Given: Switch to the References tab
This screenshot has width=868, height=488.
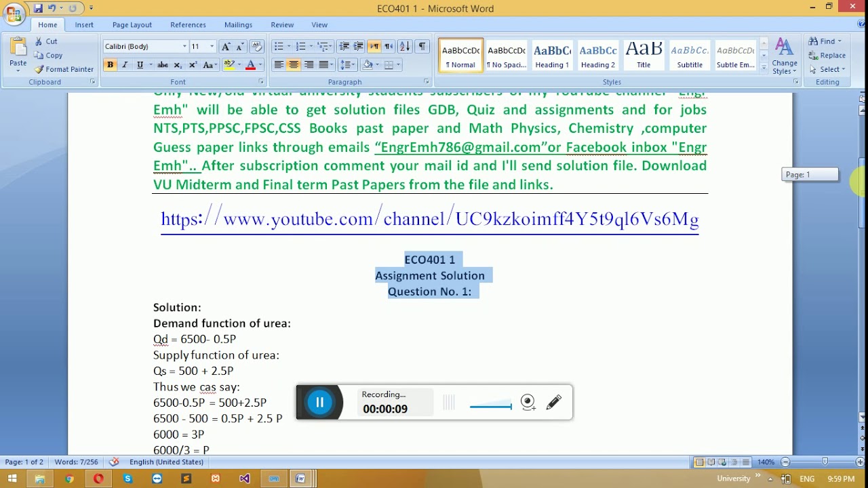Looking at the screenshot, I should coord(188,24).
